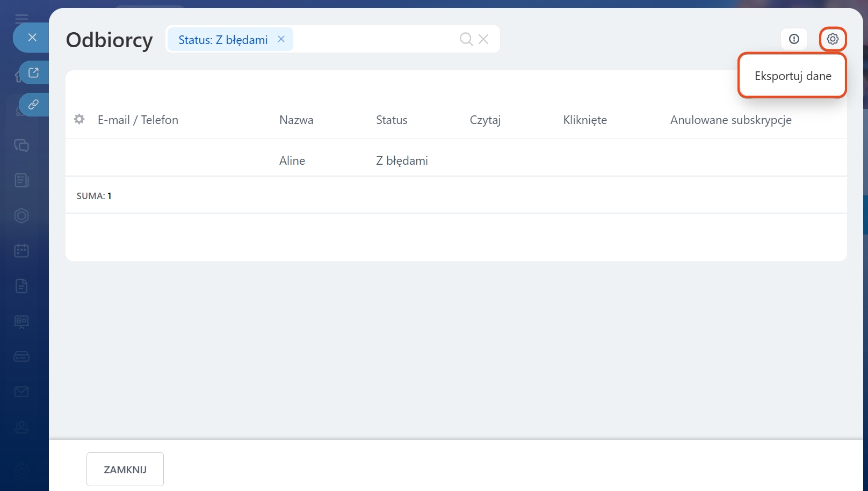868x491 pixels.
Task: Click the exclamation info icon button
Action: tap(794, 39)
